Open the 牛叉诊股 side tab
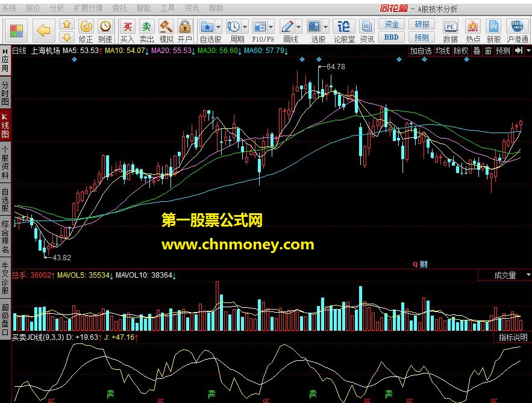Image resolution: width=532 pixels, height=403 pixels. point(5,278)
